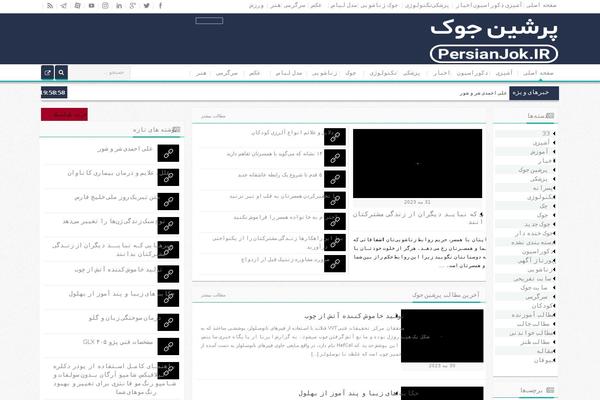Click link icon beside 'پودر دکلره' guide
Screen dimensions: 600x400
[168, 370]
